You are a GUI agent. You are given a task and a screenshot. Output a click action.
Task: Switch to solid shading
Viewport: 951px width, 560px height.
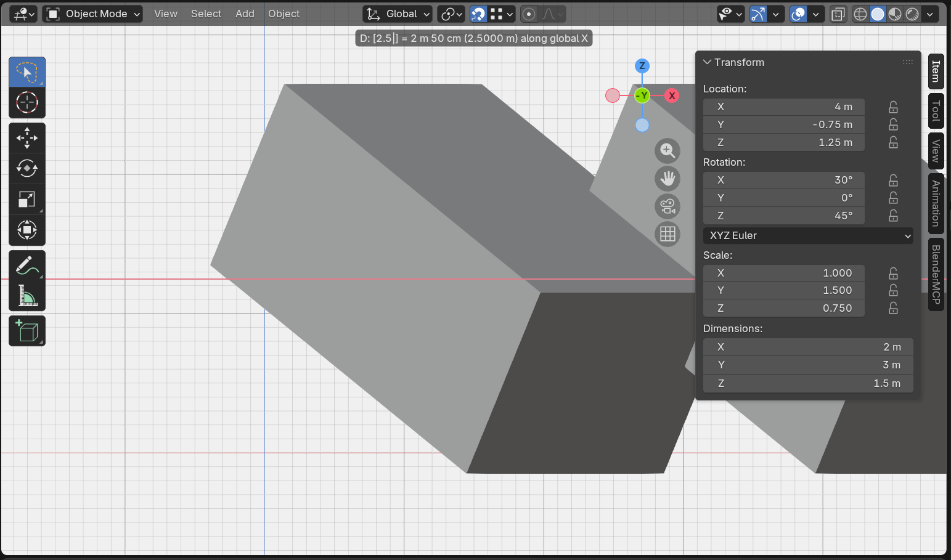point(878,14)
